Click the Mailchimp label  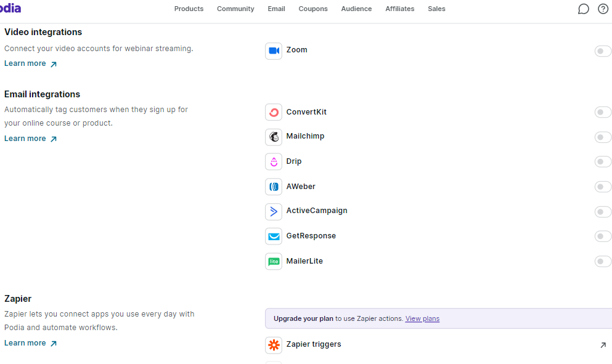click(305, 136)
